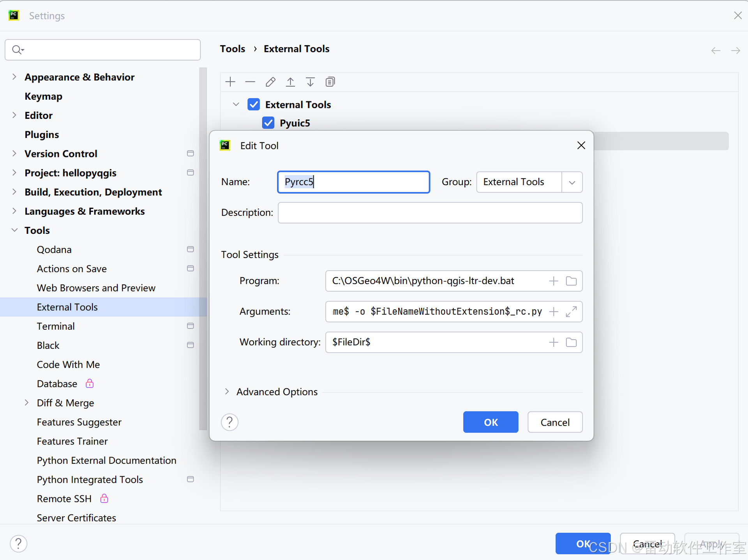Screen dimensions: 748x560
Task: Browse for Program using folder icon
Action: [571, 281]
